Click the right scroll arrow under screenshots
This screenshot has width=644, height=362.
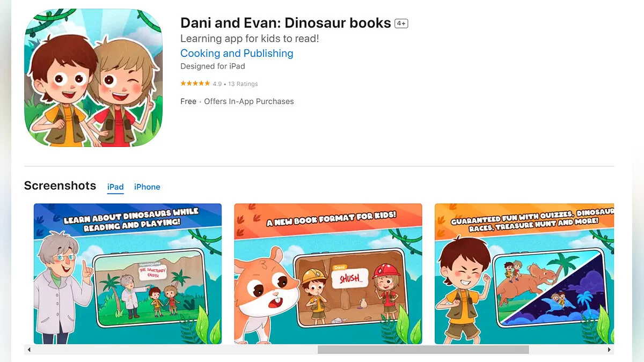[609, 350]
